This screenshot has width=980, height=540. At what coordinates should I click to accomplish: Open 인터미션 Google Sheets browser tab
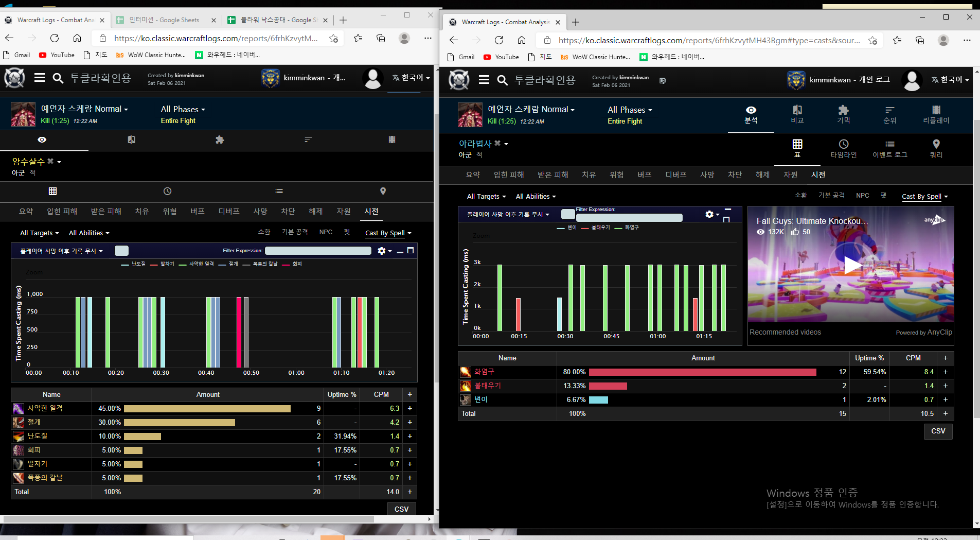coord(165,20)
